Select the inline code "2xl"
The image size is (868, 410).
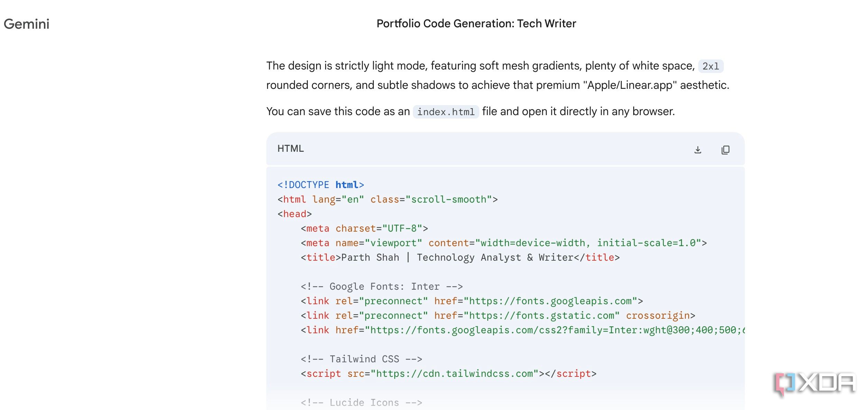click(x=711, y=66)
